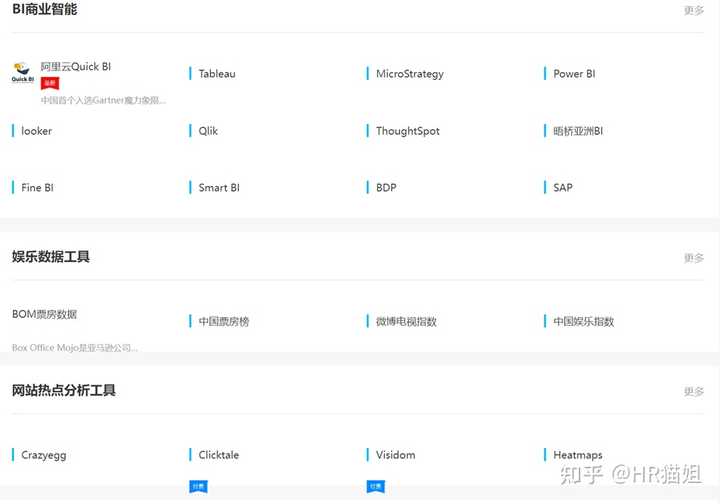Click the blue badge under Visidom

pos(376,486)
